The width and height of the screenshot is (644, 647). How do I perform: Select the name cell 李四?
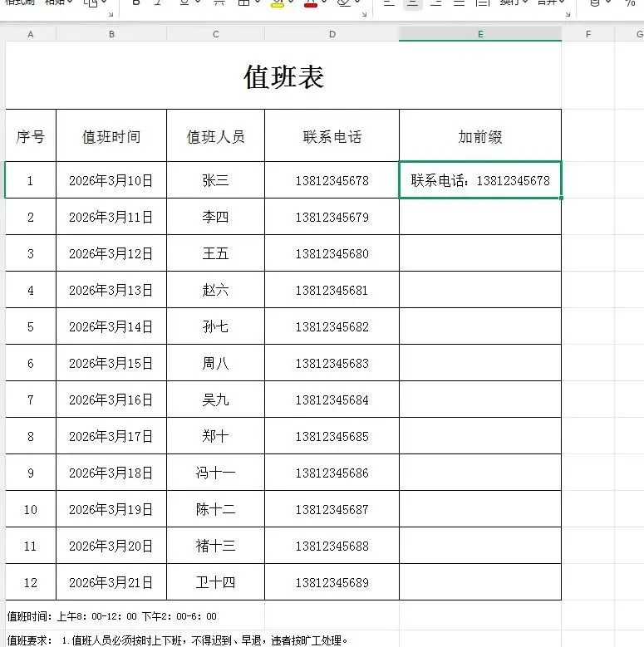pos(215,217)
